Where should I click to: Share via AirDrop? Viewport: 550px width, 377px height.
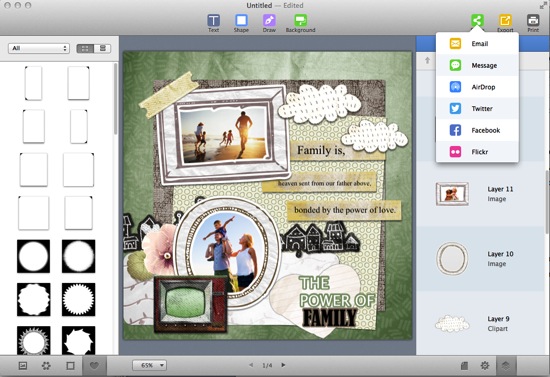pyautogui.click(x=477, y=87)
